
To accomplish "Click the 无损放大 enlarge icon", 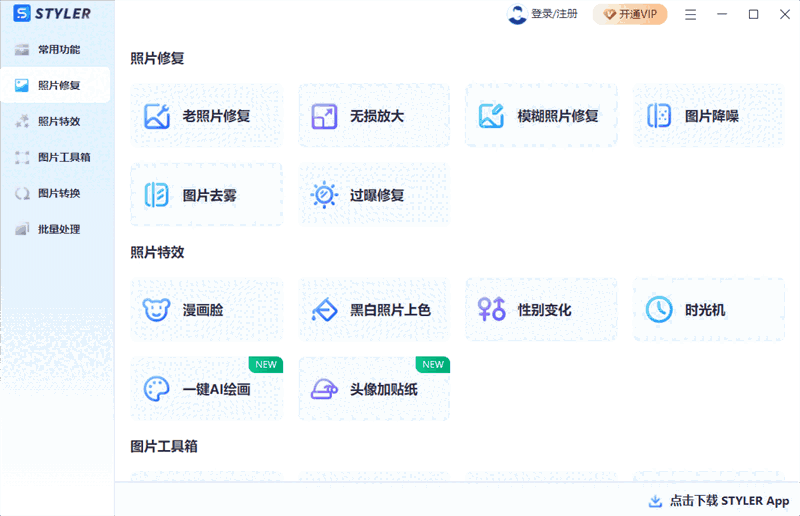I will 324,116.
